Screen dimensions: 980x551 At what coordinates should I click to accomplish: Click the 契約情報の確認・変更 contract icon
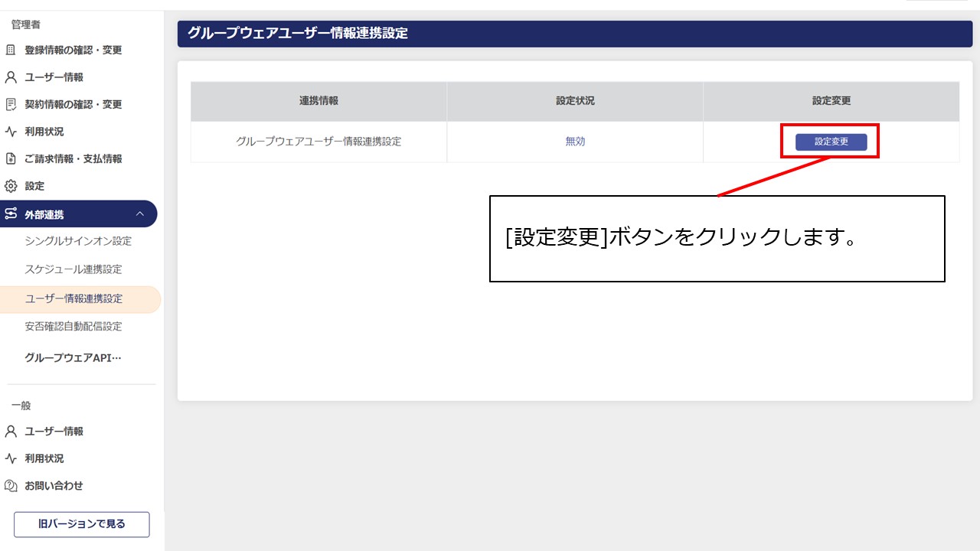[11, 104]
